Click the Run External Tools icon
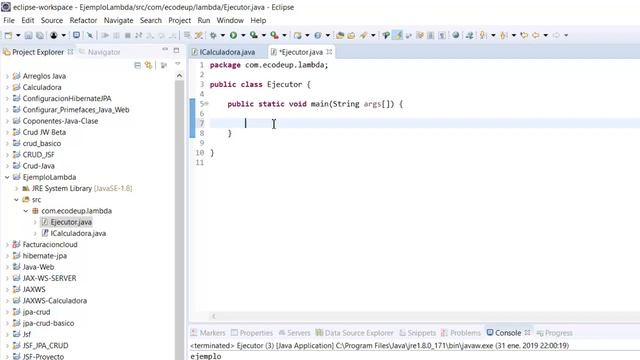This screenshot has width=640, height=360. point(275,36)
